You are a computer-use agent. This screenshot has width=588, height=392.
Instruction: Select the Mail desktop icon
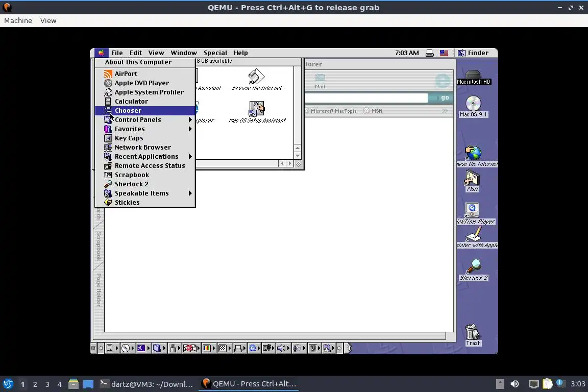coord(472,181)
